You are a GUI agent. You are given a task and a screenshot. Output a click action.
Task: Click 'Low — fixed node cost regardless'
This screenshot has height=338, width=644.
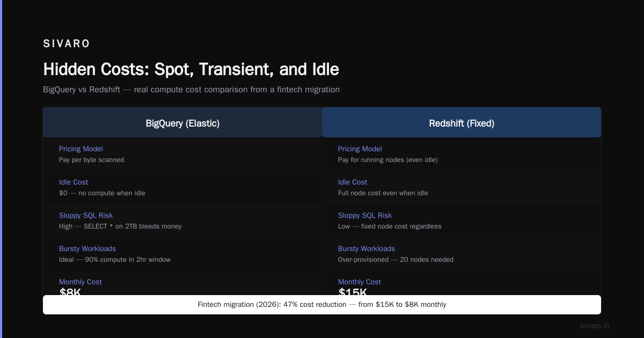point(390,226)
